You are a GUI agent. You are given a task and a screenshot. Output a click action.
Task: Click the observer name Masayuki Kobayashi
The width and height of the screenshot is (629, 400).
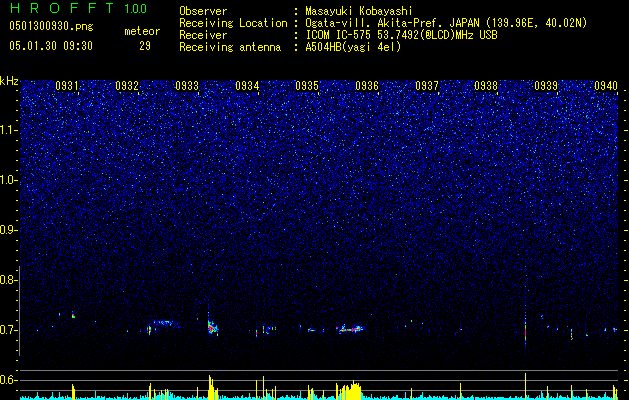(x=359, y=12)
